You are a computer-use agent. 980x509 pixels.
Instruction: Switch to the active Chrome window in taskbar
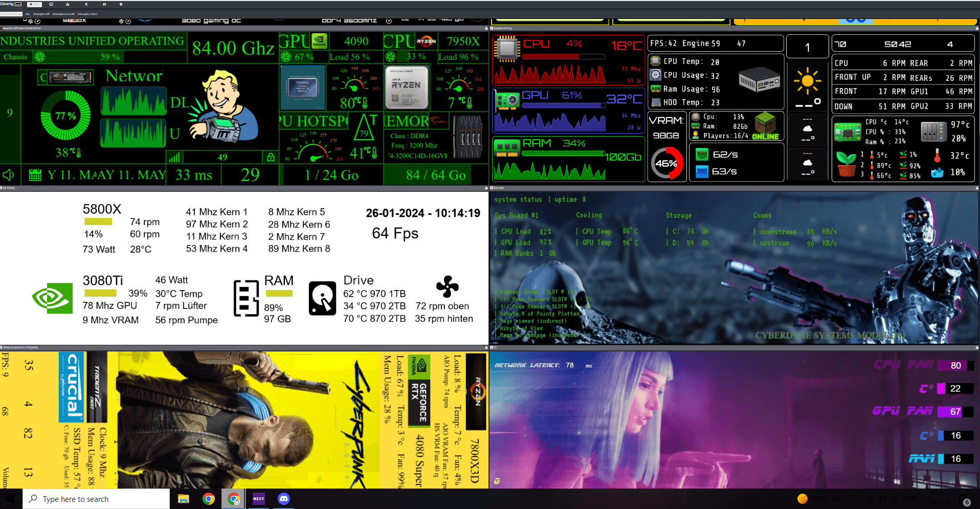pos(234,499)
